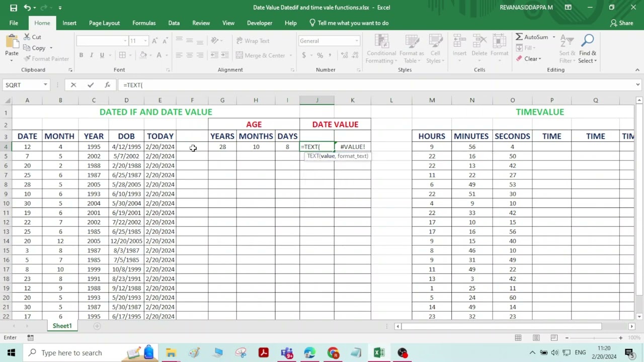This screenshot has height=362, width=644.
Task: Click Tell me what you want to do
Action: pos(349,23)
